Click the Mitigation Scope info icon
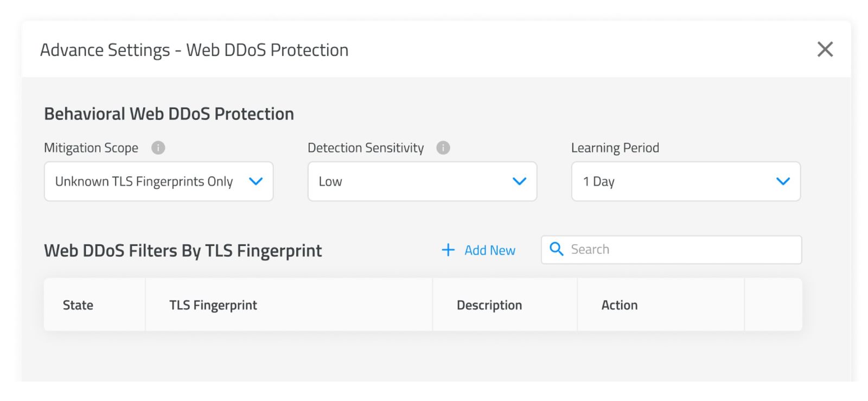The image size is (868, 401). (158, 148)
